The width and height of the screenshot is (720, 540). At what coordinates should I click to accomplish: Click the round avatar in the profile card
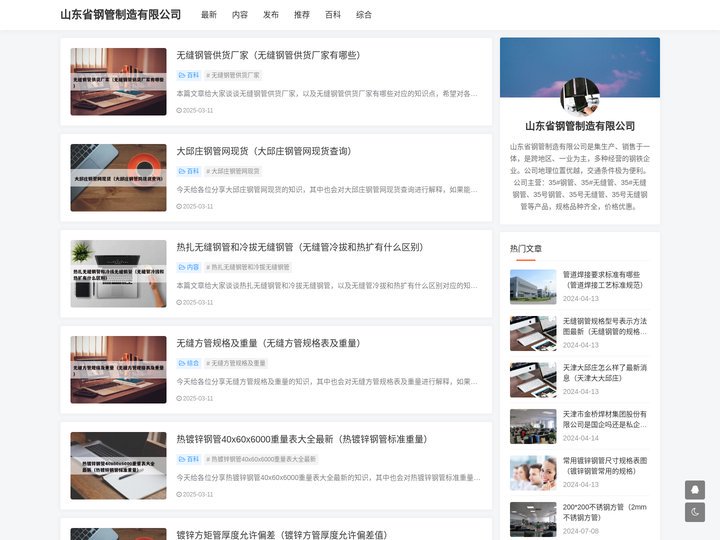[x=580, y=97]
